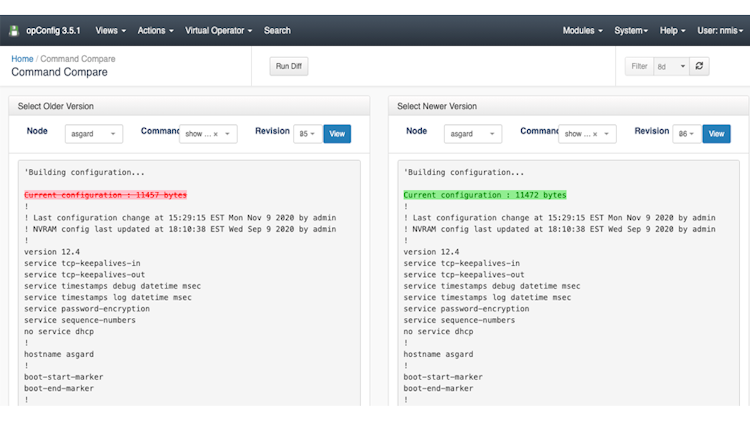This screenshot has width=750, height=421.
Task: Click the refresh icon button
Action: click(701, 66)
